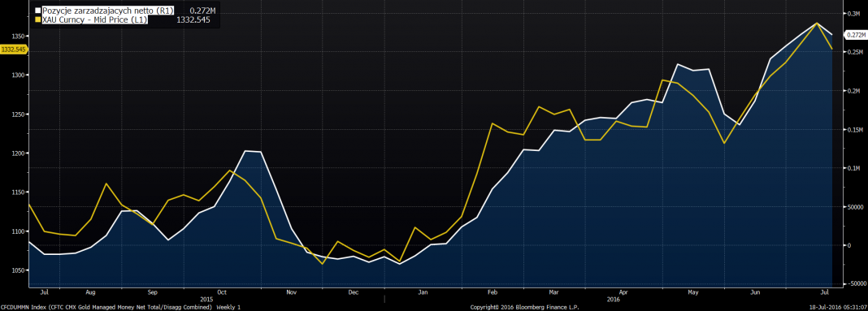
Task: Click the Feb label on the time axis
Action: tap(493, 292)
